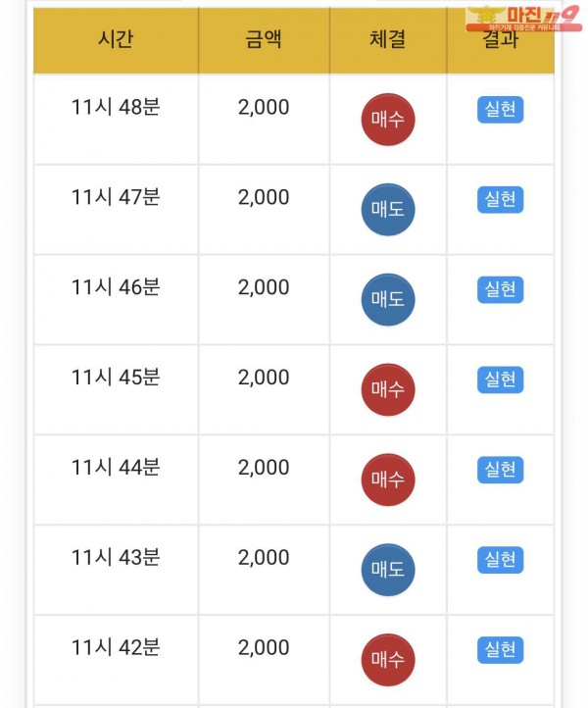
Task: Open the 실현 badge at 11시 43분
Action: [501, 560]
